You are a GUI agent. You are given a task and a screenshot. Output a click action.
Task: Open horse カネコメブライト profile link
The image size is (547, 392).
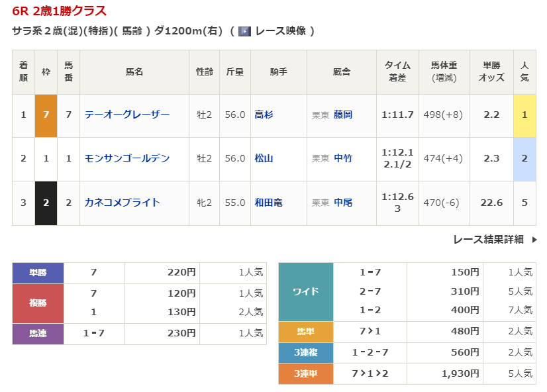[123, 203]
